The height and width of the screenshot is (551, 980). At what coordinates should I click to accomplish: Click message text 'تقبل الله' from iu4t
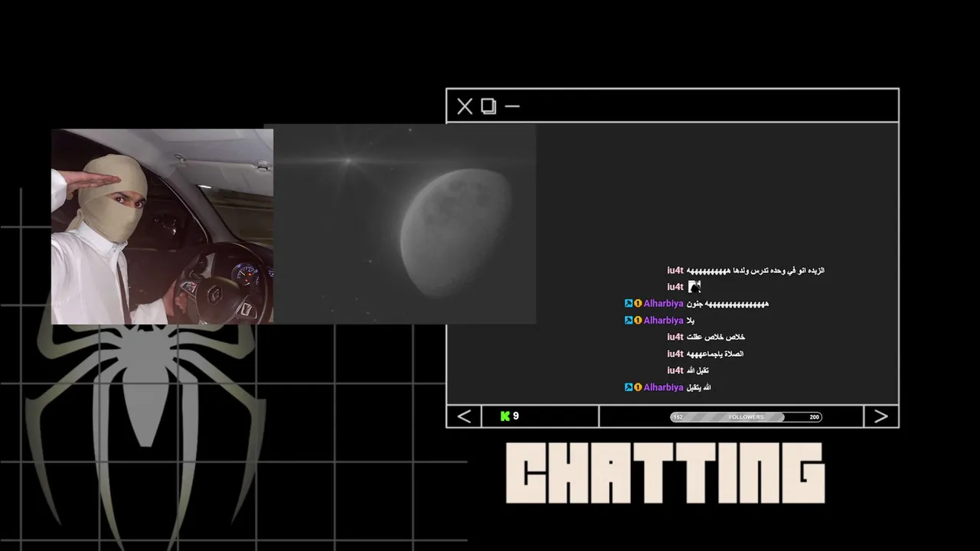pos(697,371)
